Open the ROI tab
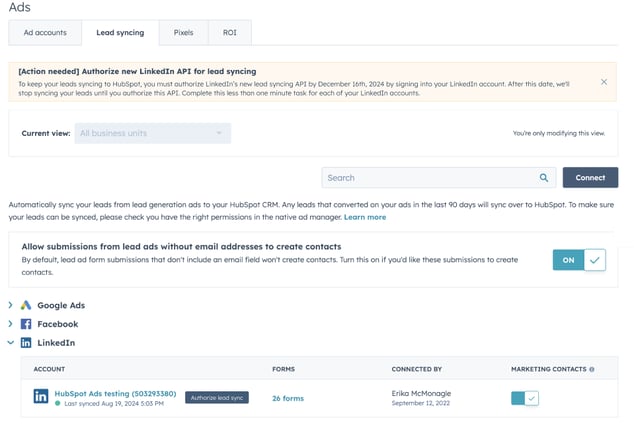 [229, 33]
